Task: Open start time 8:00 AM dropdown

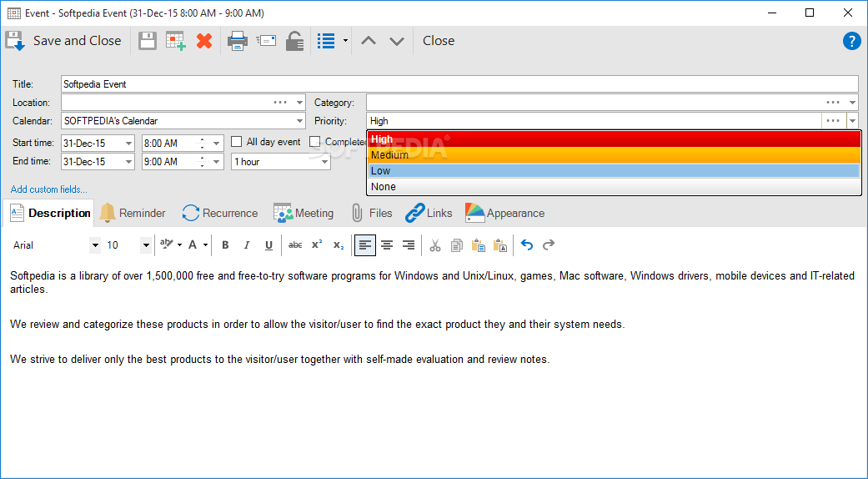Action: point(217,144)
